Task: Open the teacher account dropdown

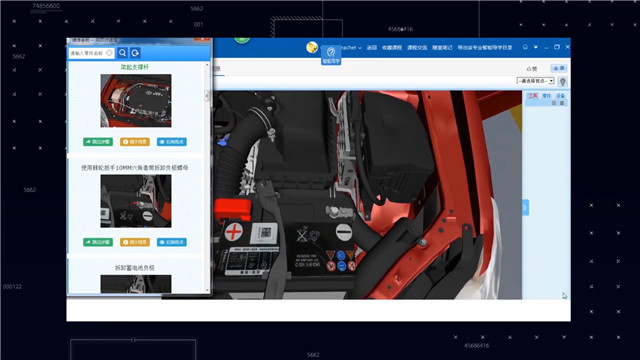Action: [x=351, y=48]
